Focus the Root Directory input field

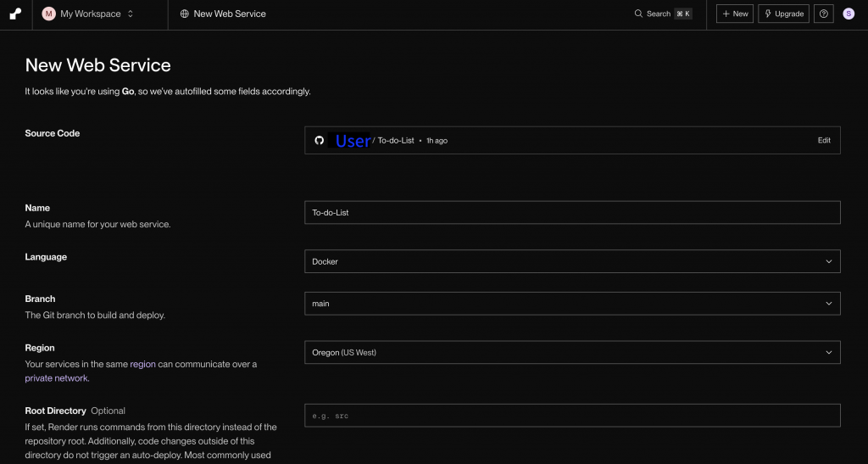coord(572,416)
